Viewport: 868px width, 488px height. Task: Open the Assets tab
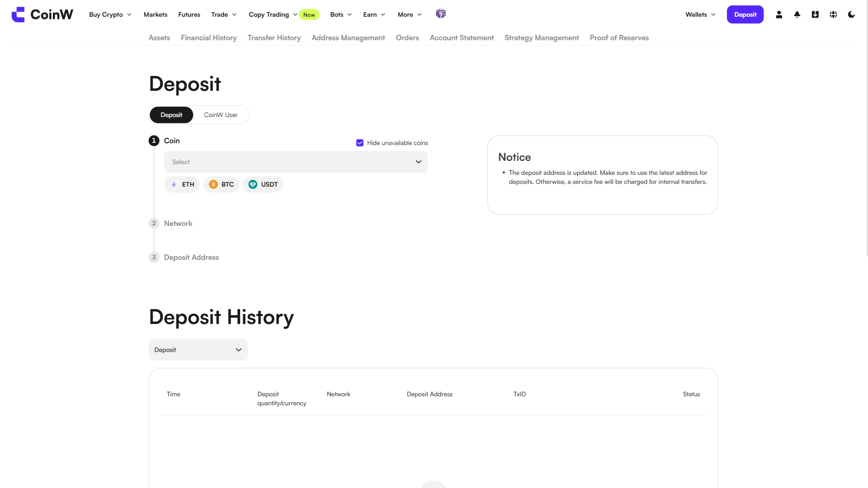coord(159,38)
